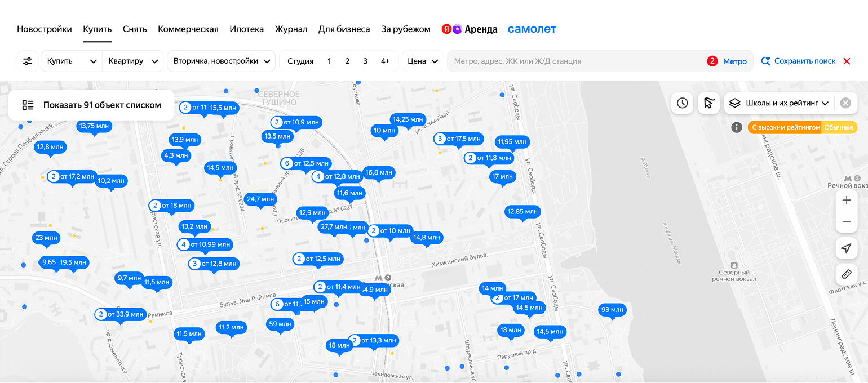The width and height of the screenshot is (868, 383).
Task: Click the address search input field
Action: point(575,61)
